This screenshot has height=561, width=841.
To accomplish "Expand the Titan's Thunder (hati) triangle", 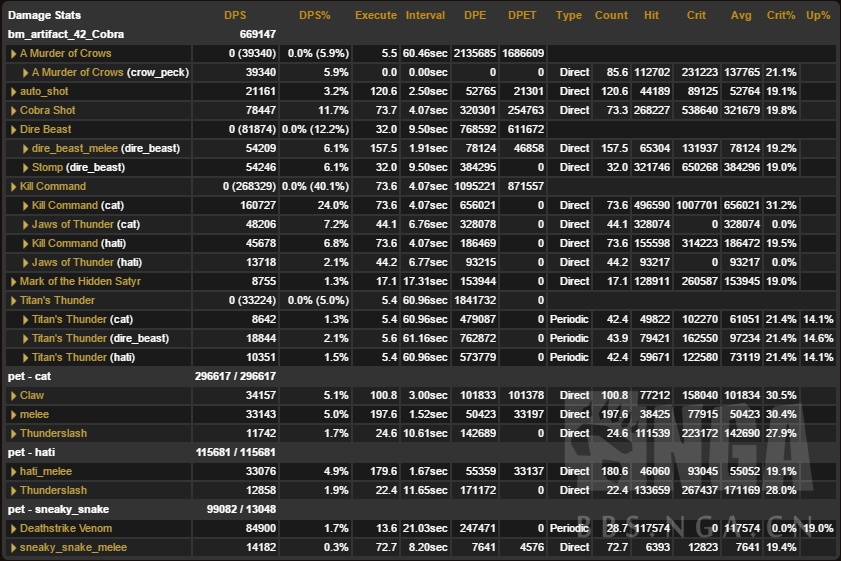I will pyautogui.click(x=25, y=358).
